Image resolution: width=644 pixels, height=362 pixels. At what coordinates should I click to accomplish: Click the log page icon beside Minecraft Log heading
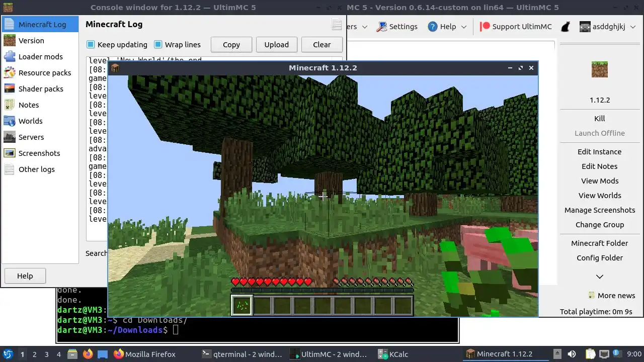click(x=337, y=25)
